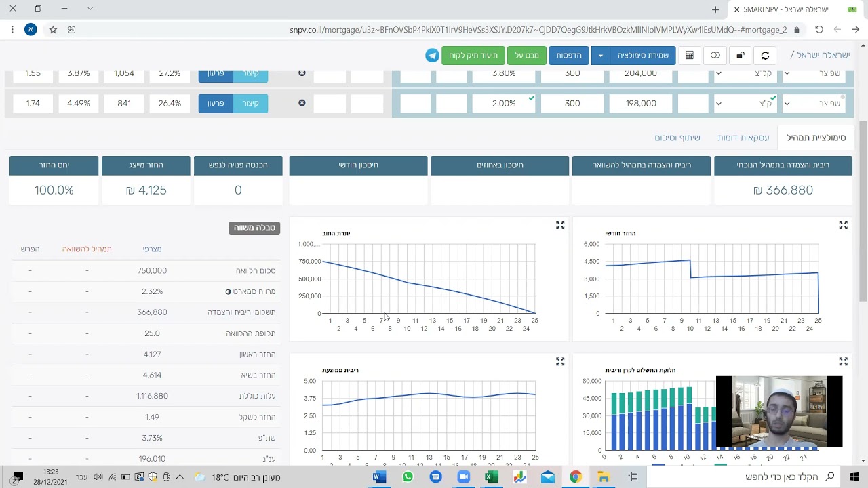Screen dimensions: 868x488
Task: Toggle the unlock padlock icon
Action: coord(740,56)
